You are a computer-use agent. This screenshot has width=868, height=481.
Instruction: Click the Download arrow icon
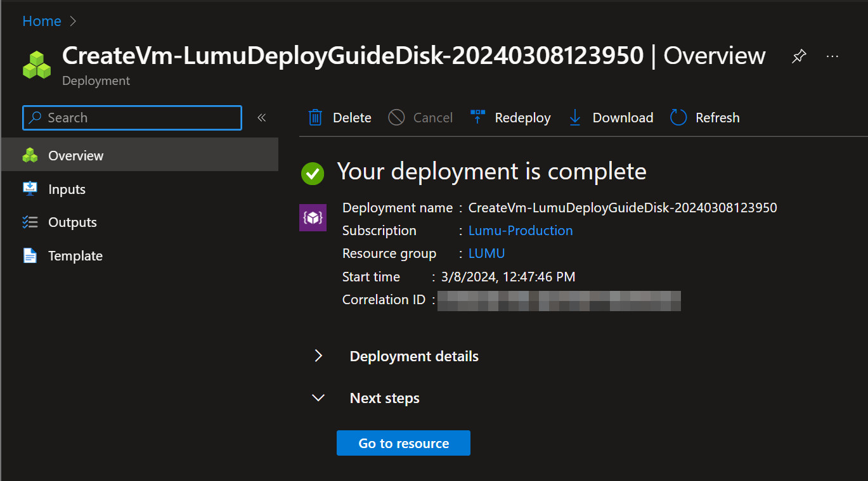(575, 118)
